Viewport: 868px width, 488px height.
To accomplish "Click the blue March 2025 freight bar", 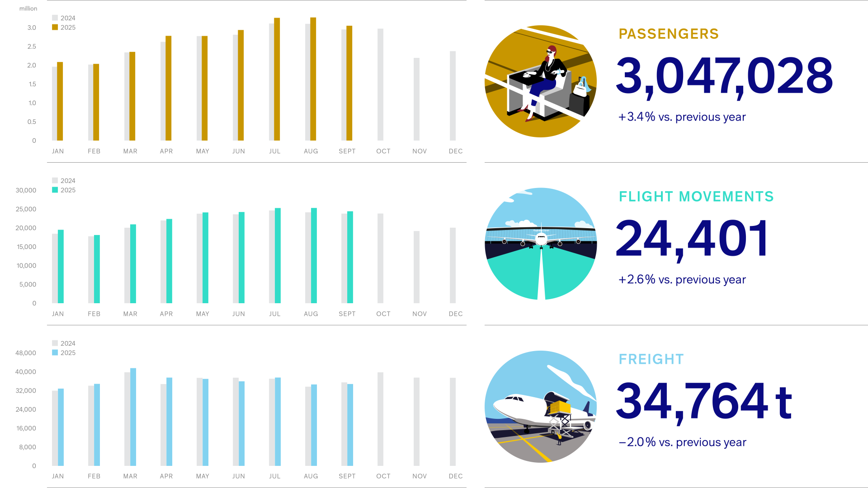I will [133, 417].
